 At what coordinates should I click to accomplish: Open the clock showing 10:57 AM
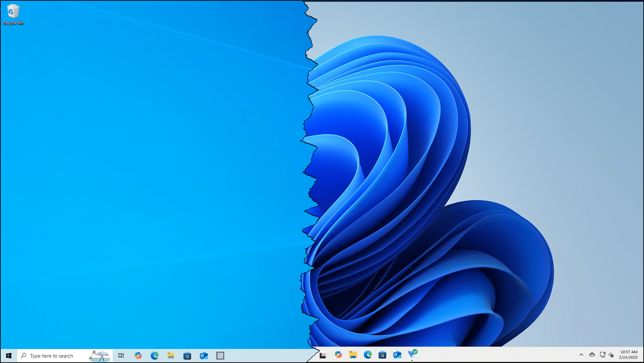[x=628, y=354]
